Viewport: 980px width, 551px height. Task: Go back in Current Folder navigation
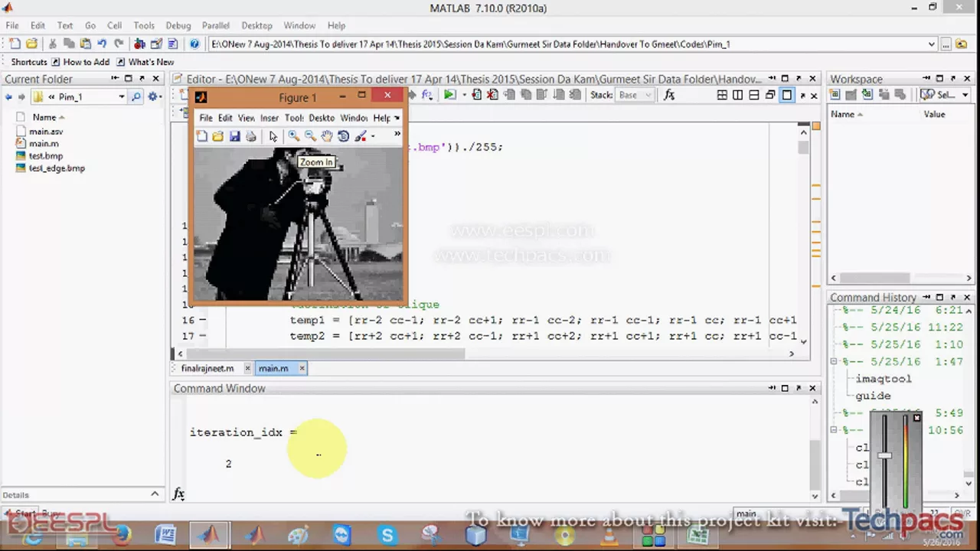[x=8, y=96]
